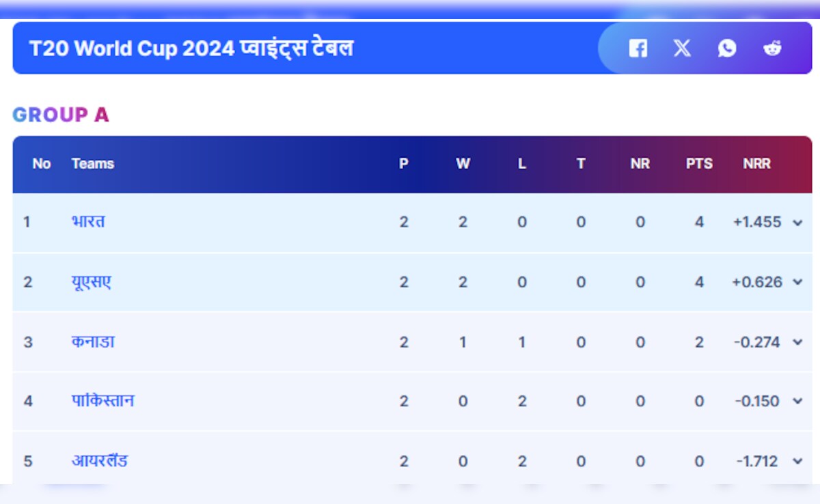820x504 pixels.
Task: Expand the यूएसए row details chevron
Action: click(797, 282)
